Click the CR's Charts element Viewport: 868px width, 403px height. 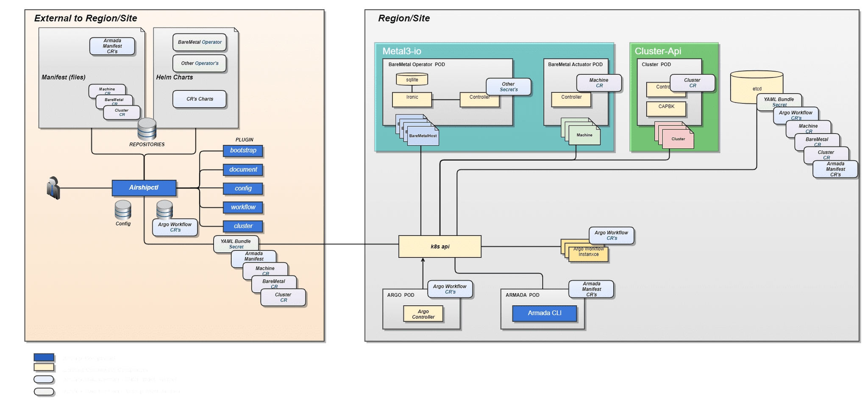tap(200, 99)
